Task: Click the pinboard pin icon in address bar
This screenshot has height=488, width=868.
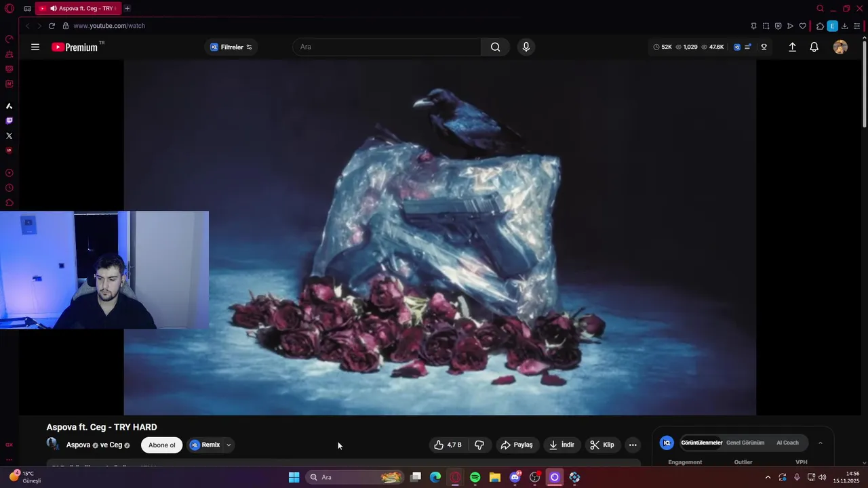Action: (753, 26)
